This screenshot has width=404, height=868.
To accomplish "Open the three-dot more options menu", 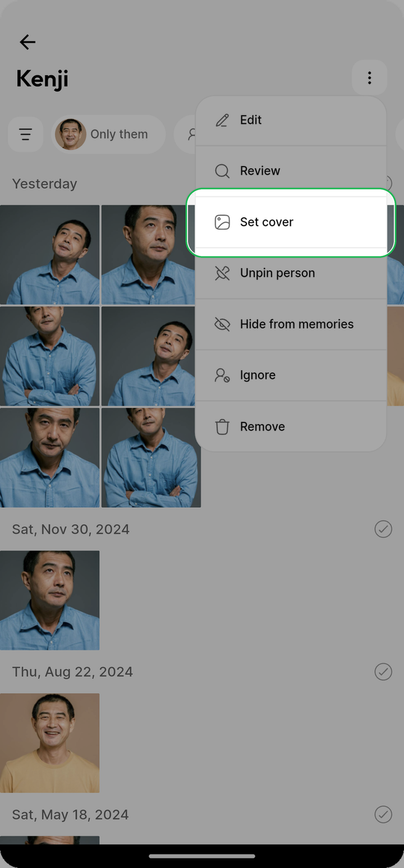I will [x=369, y=77].
